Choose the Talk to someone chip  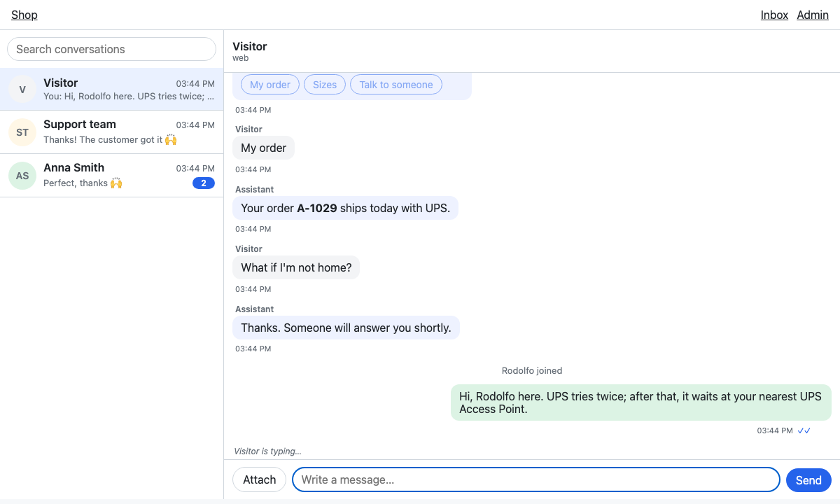[396, 85]
